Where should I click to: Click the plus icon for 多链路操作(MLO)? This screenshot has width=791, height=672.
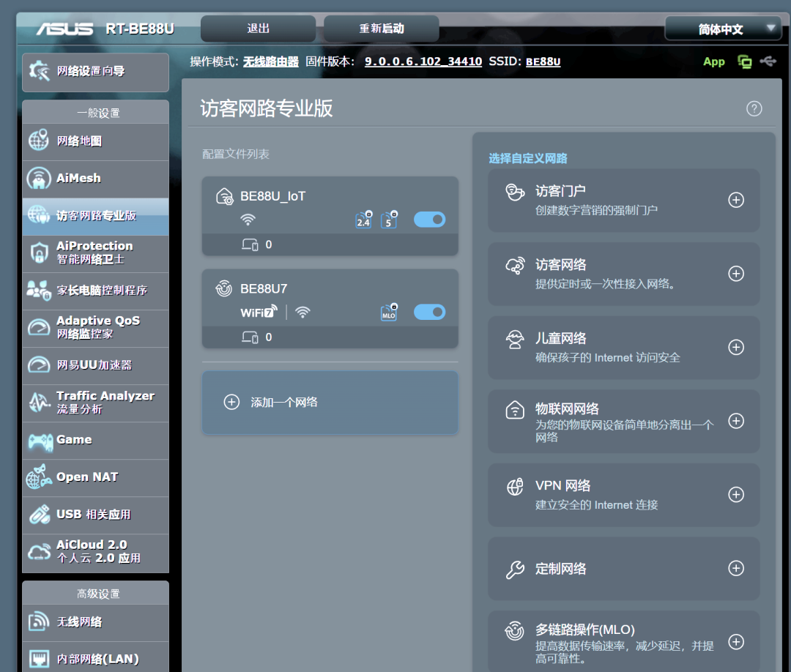tap(736, 642)
